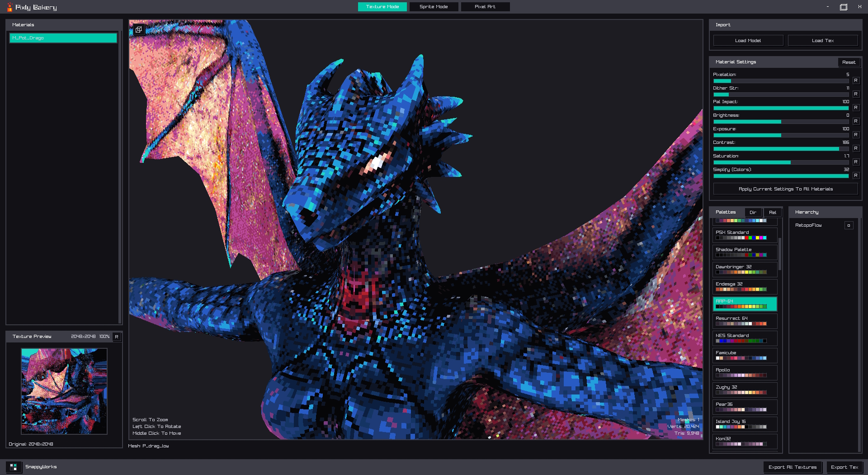Adjust the Pixelation slider track
Viewport: 868px width, 475px height.
(x=781, y=81)
